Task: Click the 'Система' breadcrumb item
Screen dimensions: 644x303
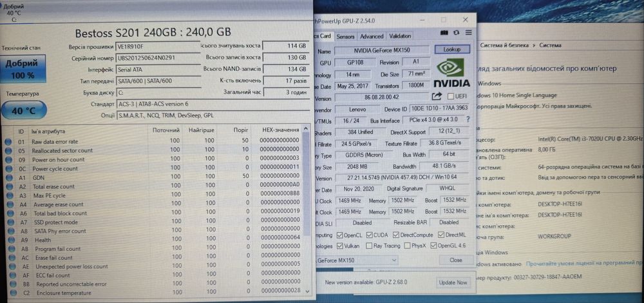Action: point(551,45)
